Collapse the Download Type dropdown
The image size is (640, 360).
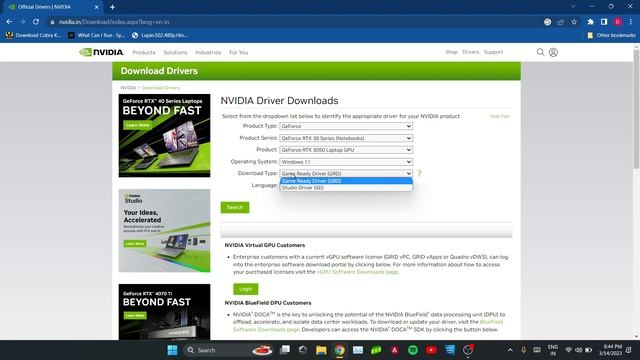coord(346,173)
